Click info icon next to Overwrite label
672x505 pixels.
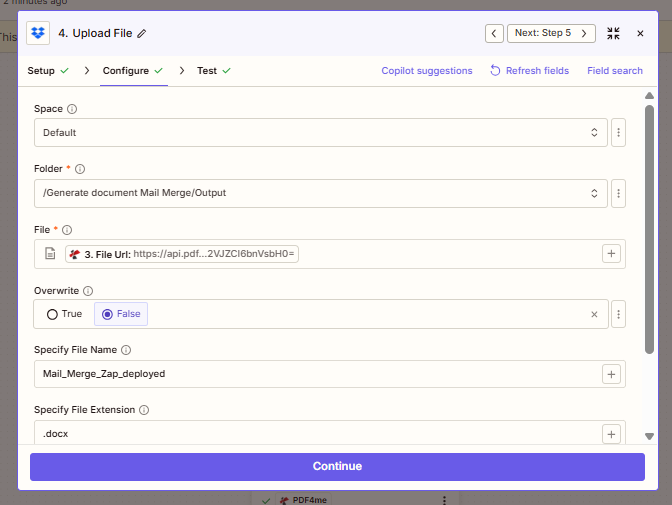pos(88,291)
